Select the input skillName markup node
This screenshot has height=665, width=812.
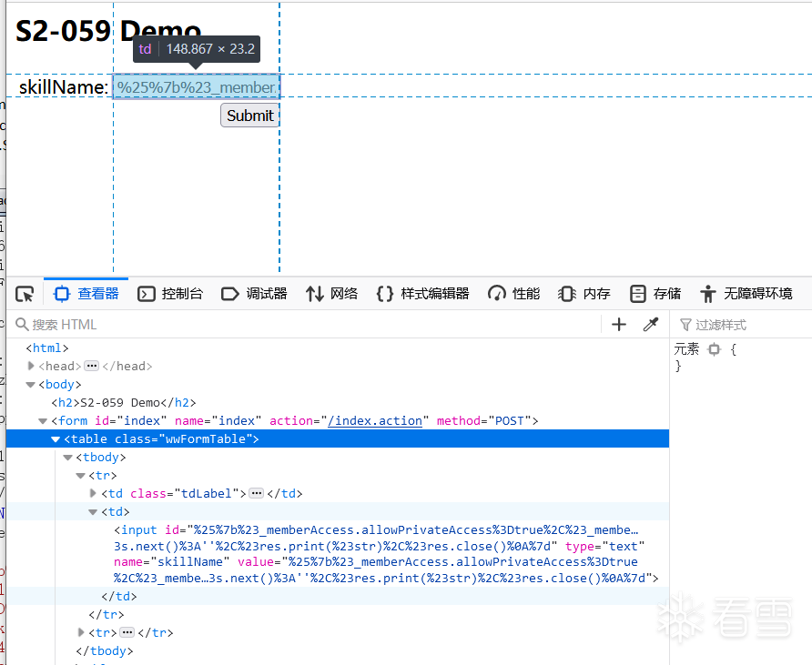(x=386, y=554)
